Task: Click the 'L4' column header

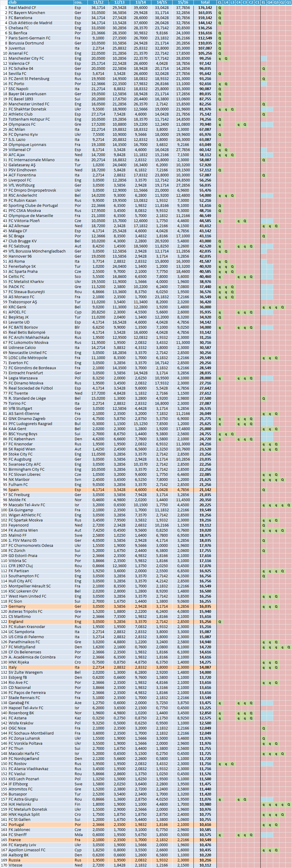Action: (226, 2)
